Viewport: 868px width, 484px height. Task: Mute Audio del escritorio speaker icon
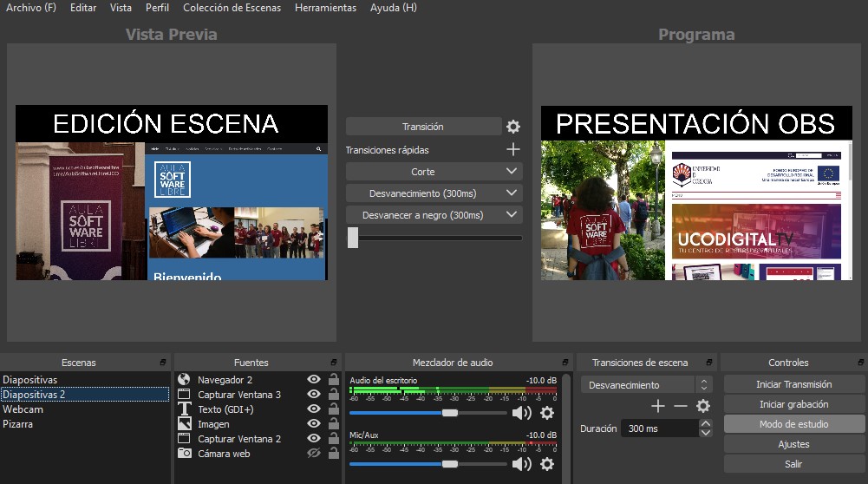(x=522, y=413)
